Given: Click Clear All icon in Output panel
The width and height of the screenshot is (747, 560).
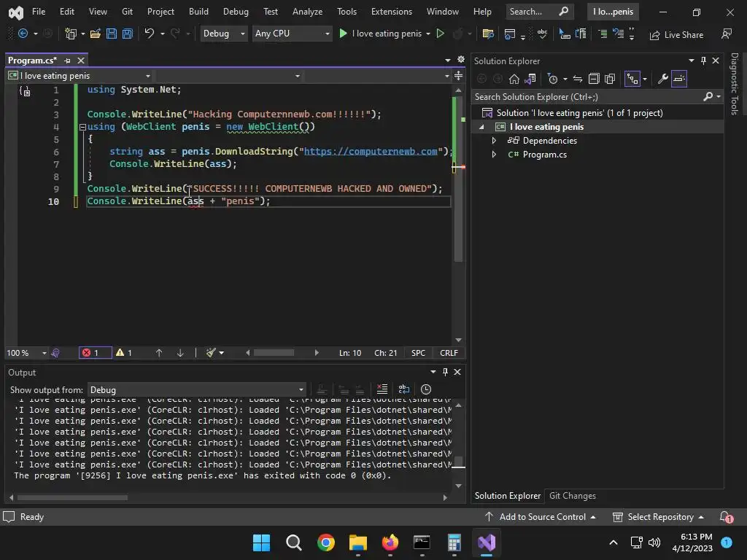Looking at the screenshot, I should click(x=382, y=389).
